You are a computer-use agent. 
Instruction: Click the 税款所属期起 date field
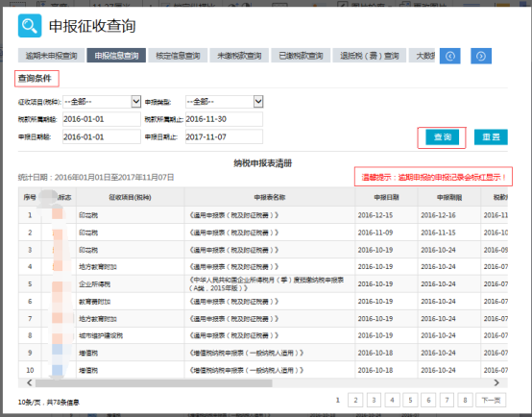pyautogui.click(x=102, y=119)
